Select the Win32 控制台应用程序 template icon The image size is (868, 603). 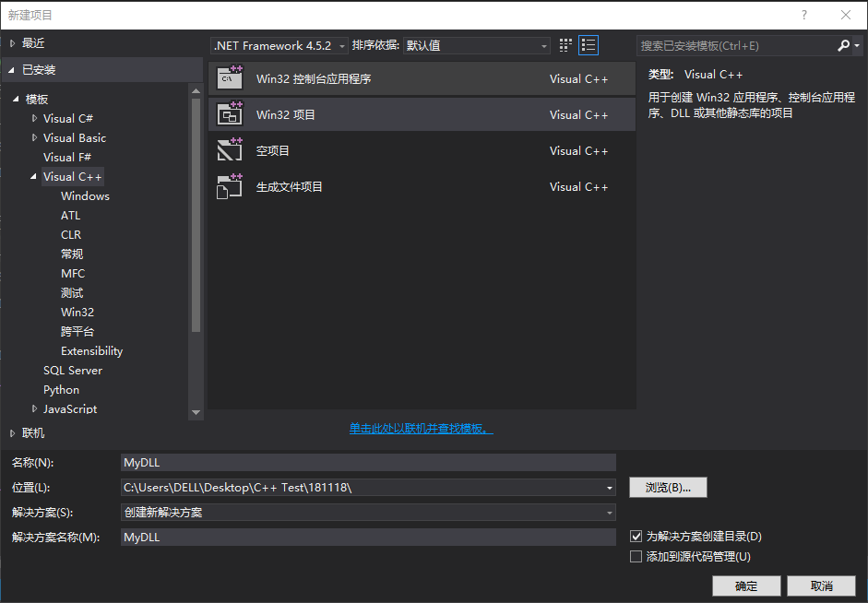(x=230, y=78)
